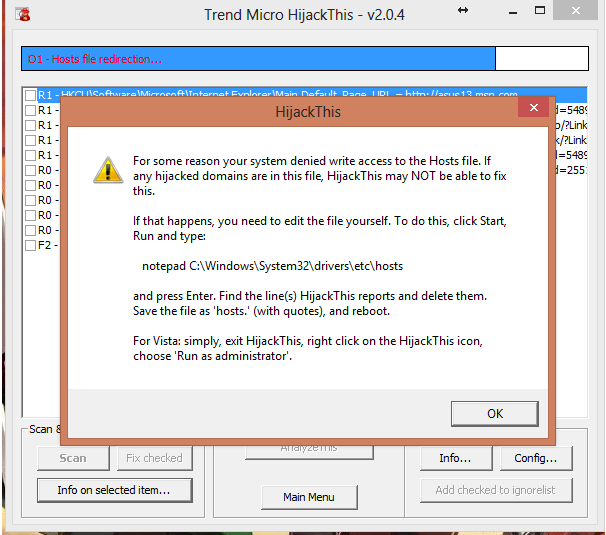Click the yellow warning triangle icon
The height and width of the screenshot is (535, 606).
108,170
